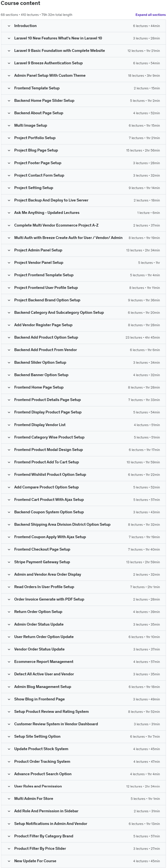Screen dimensions: 167x868
Task: Expand Frontend Product Add To Cart Setup
Action: pyautogui.click(x=83, y=462)
